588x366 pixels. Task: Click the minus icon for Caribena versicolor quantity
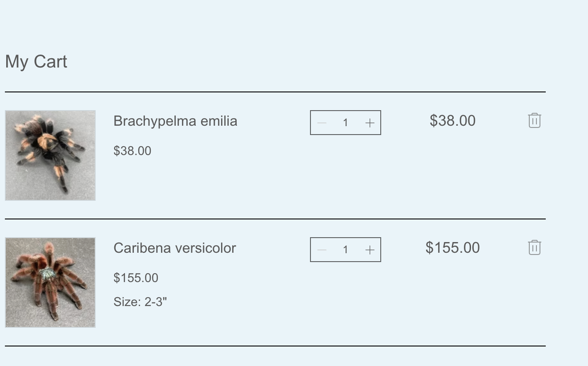pyautogui.click(x=322, y=250)
